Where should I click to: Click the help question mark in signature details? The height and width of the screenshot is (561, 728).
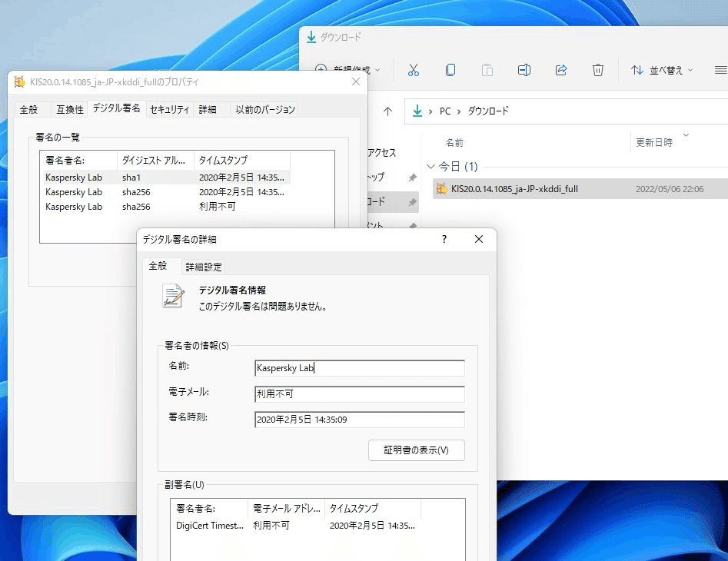[x=444, y=239]
